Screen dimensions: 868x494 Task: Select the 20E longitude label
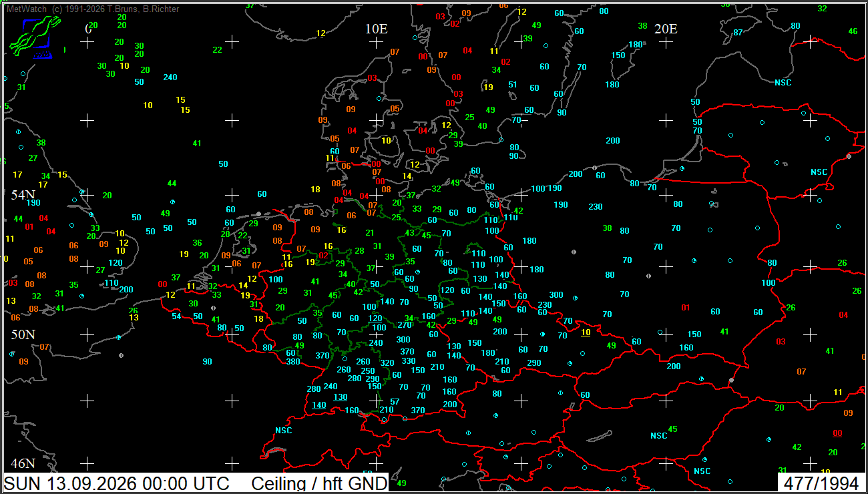click(x=666, y=29)
